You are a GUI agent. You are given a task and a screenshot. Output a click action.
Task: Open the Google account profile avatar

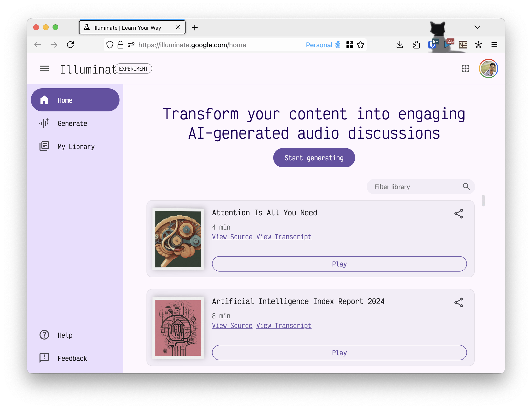488,69
